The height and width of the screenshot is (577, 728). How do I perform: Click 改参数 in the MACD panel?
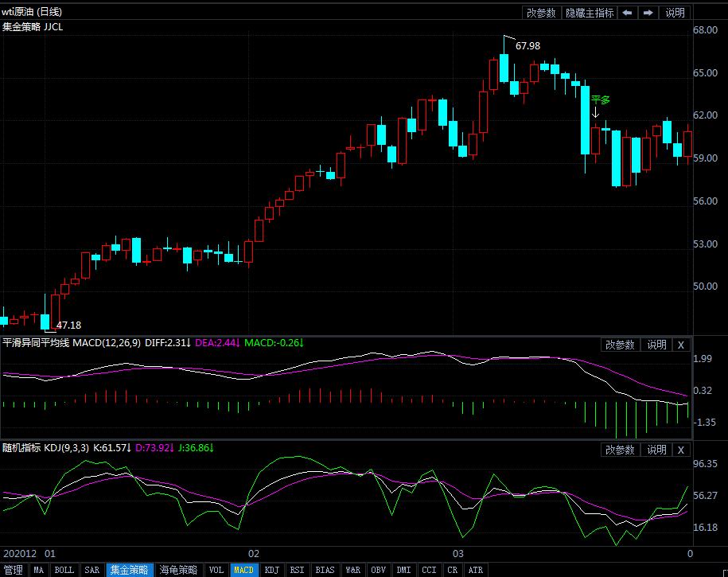click(x=620, y=345)
